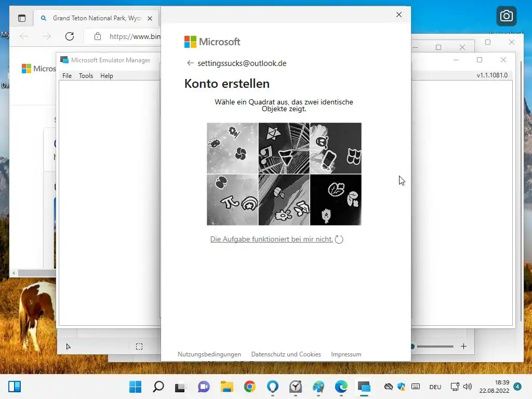
Task: Open Tips lightbulb app on taskbar
Action: 272,387
